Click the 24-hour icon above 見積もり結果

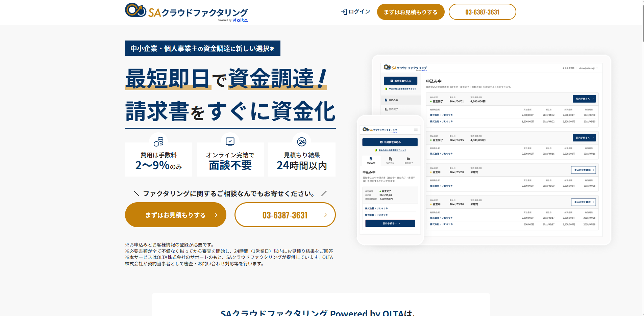click(302, 142)
